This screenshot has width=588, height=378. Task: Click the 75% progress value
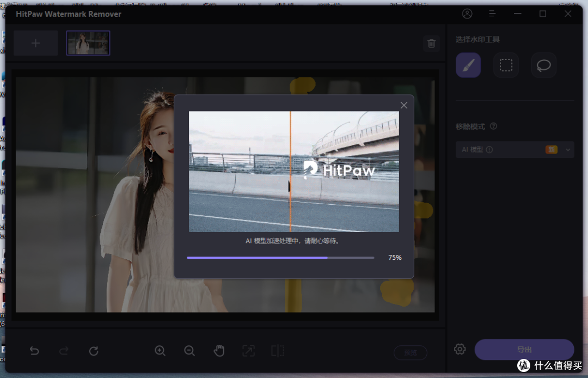click(x=395, y=258)
